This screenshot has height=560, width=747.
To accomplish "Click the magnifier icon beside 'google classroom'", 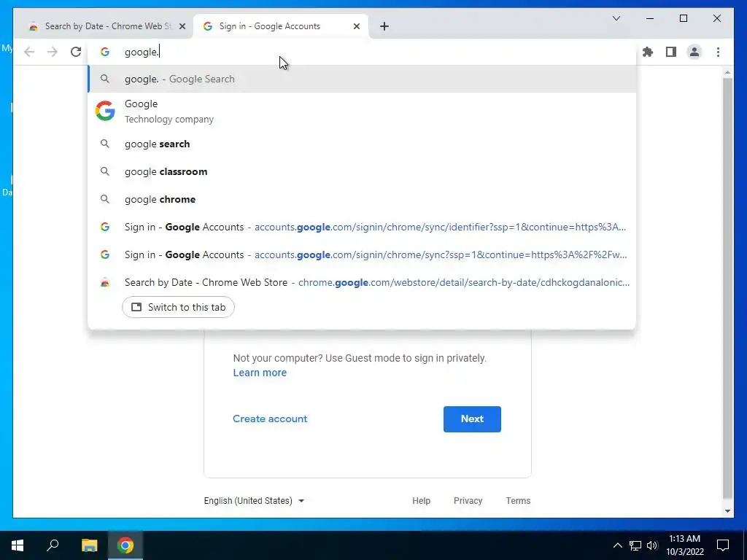I will click(x=105, y=171).
